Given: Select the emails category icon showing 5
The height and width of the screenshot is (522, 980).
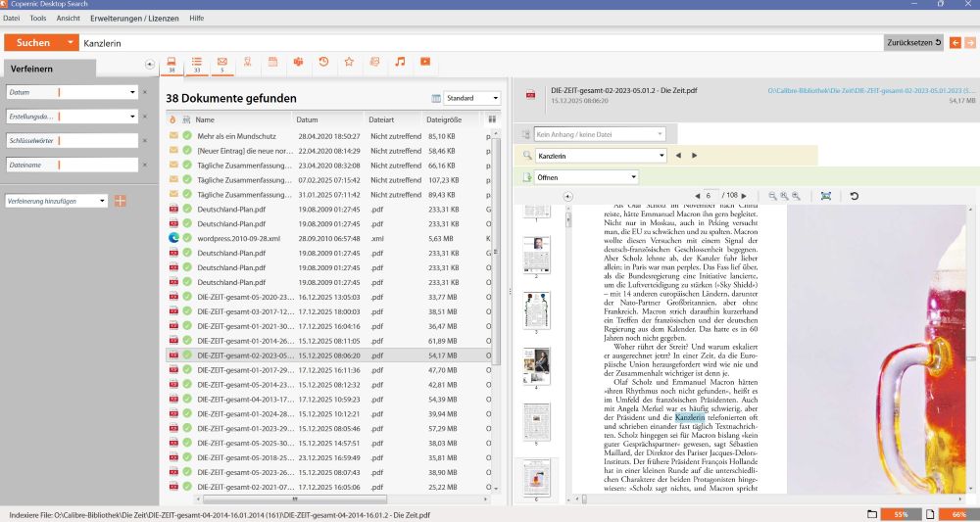Looking at the screenshot, I should click(221, 65).
